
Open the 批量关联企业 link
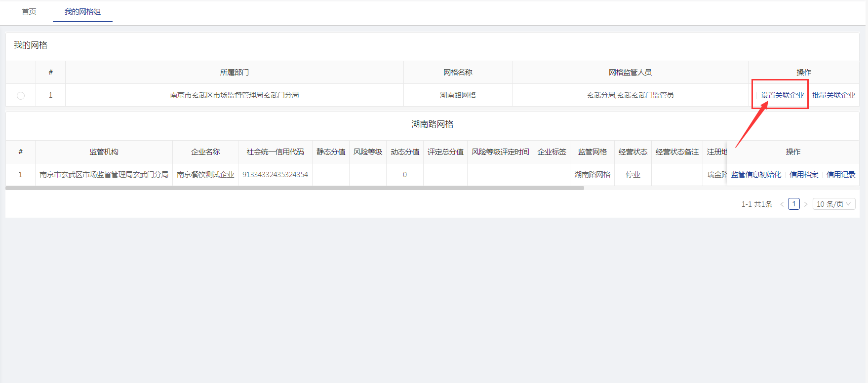click(833, 95)
